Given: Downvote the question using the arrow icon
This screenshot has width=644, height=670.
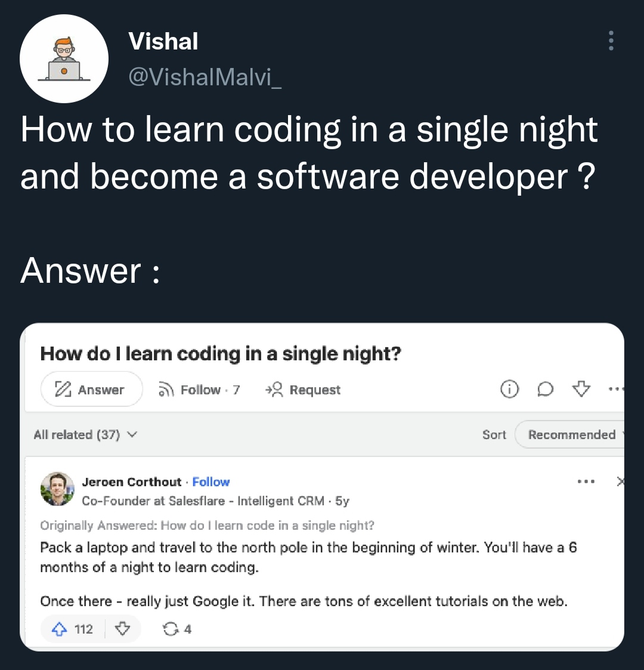Looking at the screenshot, I should (x=580, y=390).
